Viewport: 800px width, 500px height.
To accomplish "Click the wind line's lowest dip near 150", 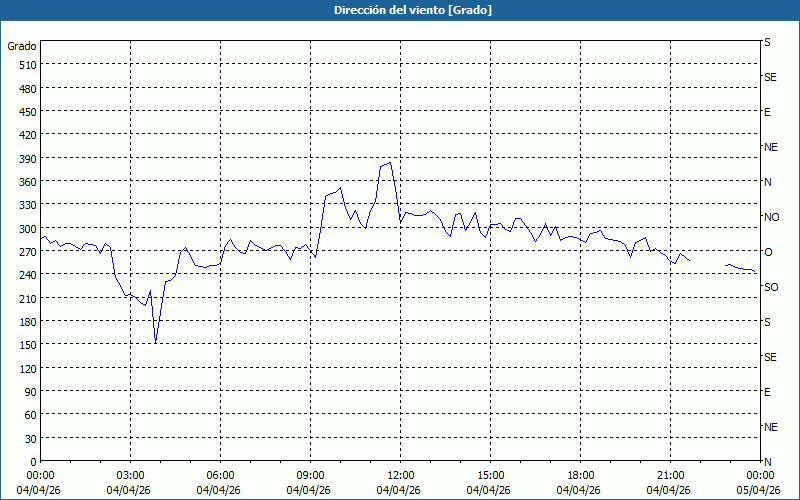I will pyautogui.click(x=156, y=342).
